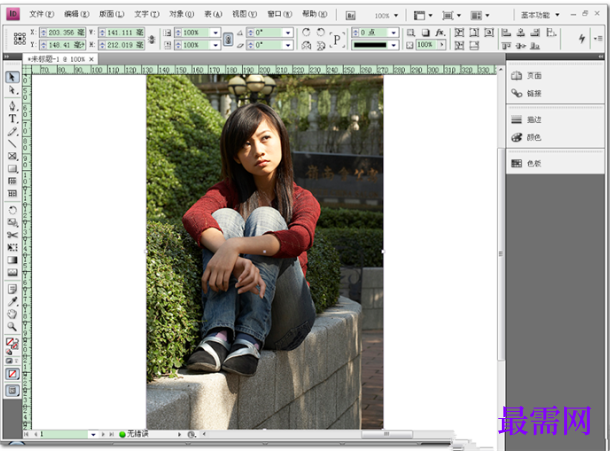The image size is (610, 452).
Task: Click the preflight 无错误 status indicator
Action: click(134, 434)
